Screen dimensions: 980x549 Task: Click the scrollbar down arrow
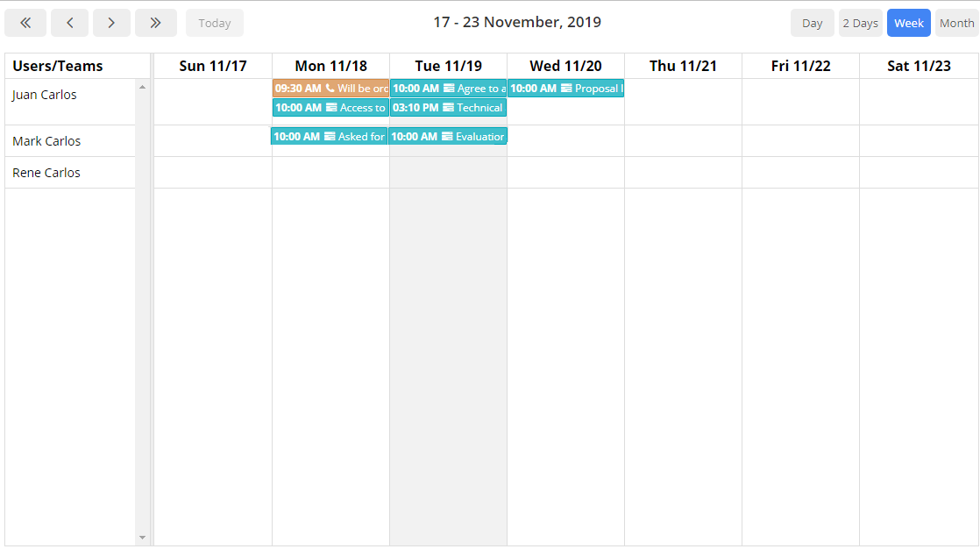[143, 537]
